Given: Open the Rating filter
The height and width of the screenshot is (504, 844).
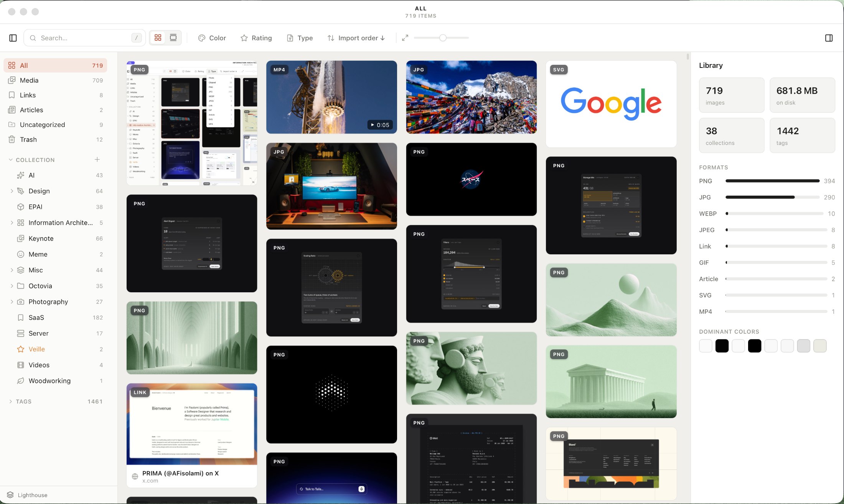Looking at the screenshot, I should 256,38.
